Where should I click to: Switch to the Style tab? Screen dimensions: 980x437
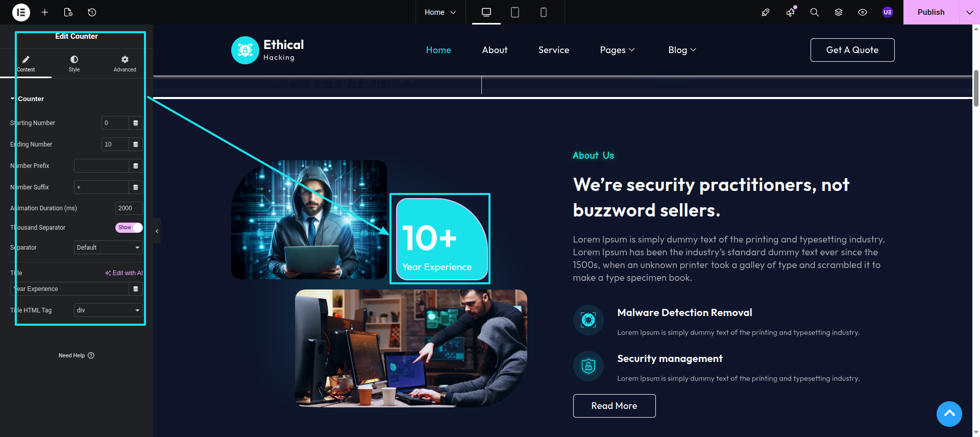click(x=74, y=64)
